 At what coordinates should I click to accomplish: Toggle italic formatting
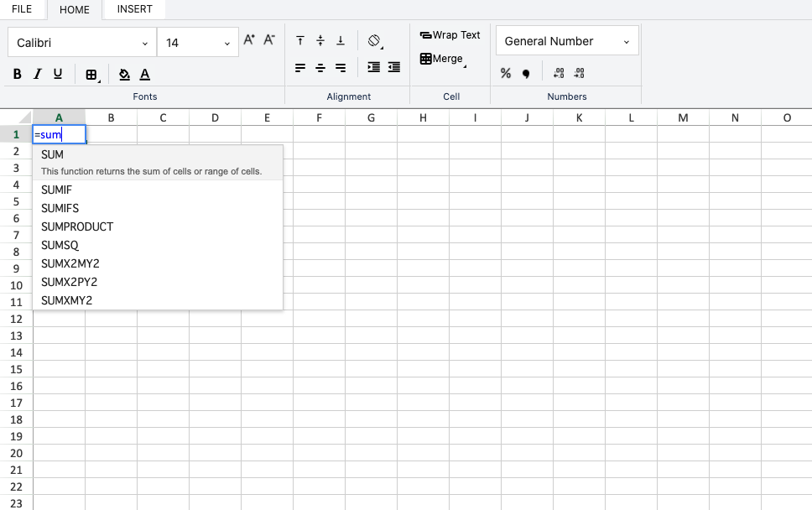[x=37, y=74]
